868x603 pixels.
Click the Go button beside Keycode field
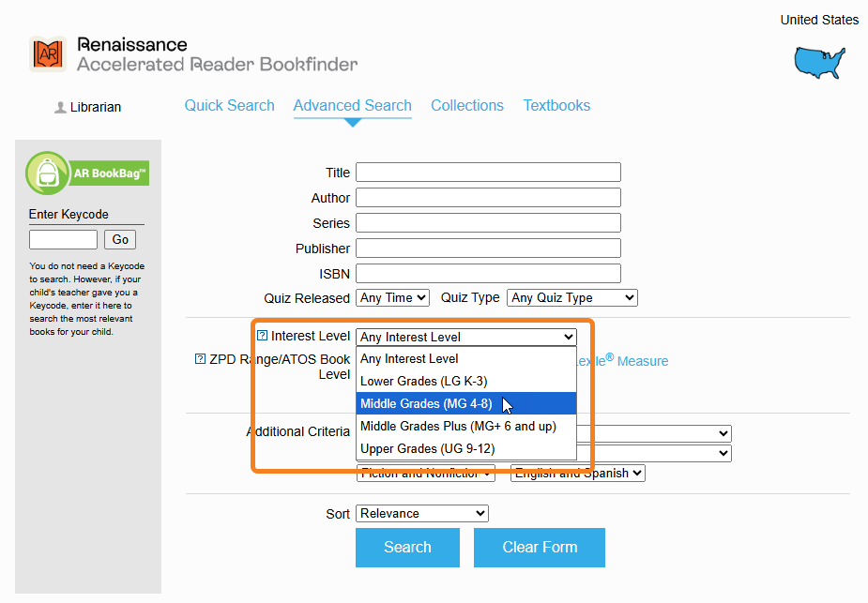[x=120, y=239]
